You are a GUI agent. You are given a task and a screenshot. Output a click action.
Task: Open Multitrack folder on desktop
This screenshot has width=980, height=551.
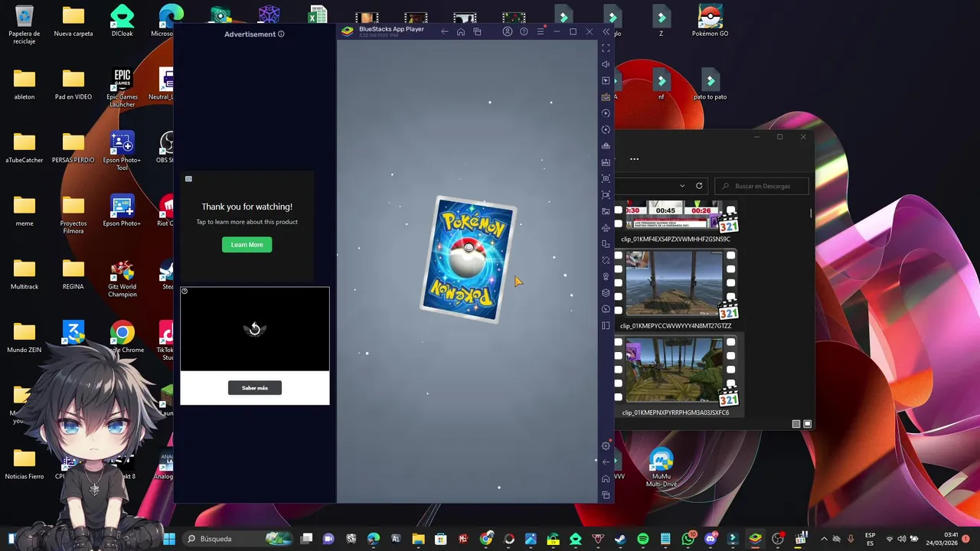click(24, 275)
